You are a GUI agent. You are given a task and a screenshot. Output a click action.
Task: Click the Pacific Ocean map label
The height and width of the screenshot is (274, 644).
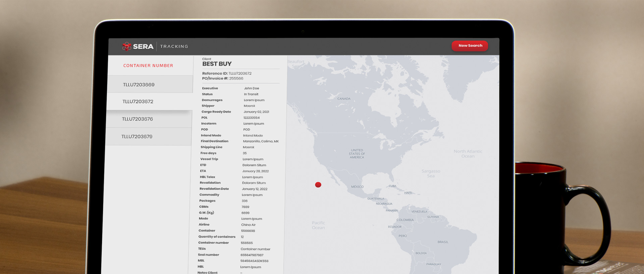point(318,225)
